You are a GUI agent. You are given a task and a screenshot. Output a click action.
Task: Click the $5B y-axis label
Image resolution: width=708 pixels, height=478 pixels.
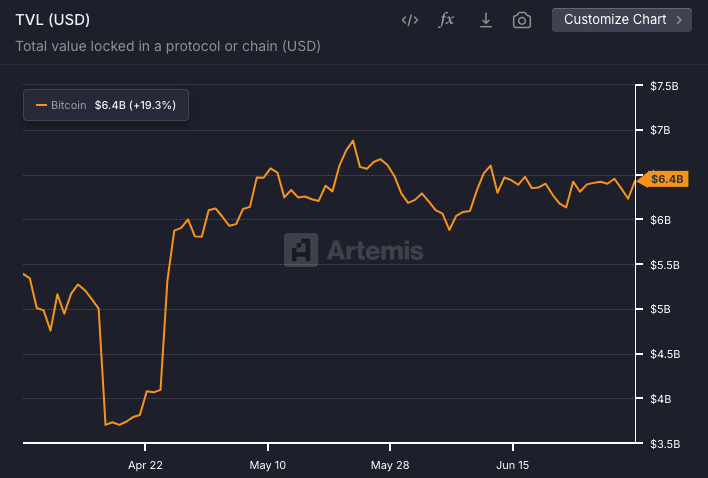pyautogui.click(x=660, y=309)
